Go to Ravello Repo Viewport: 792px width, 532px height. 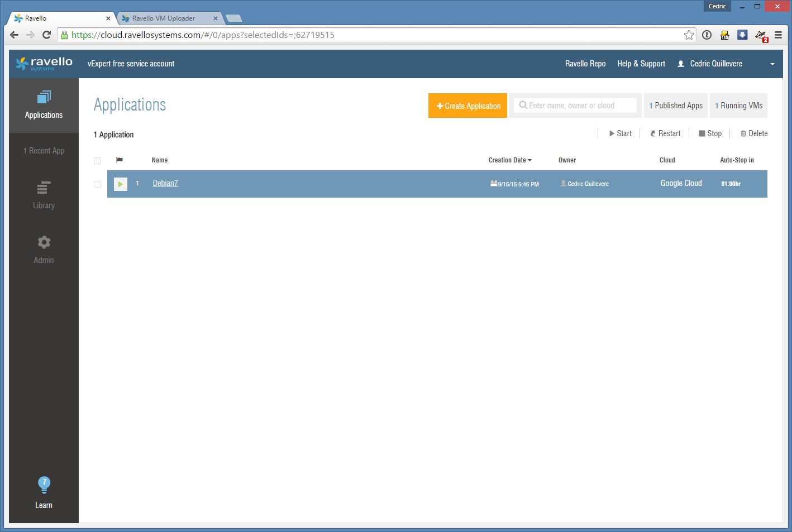coord(585,64)
